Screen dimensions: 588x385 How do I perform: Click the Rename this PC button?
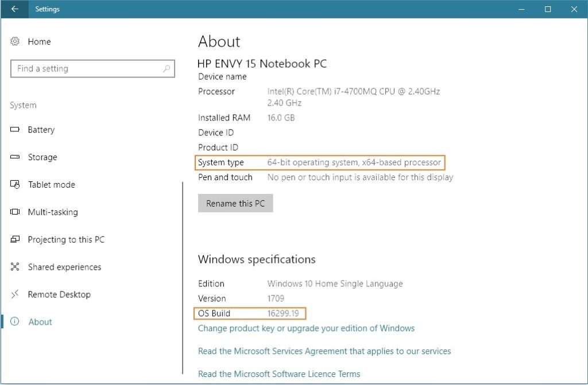tap(235, 203)
